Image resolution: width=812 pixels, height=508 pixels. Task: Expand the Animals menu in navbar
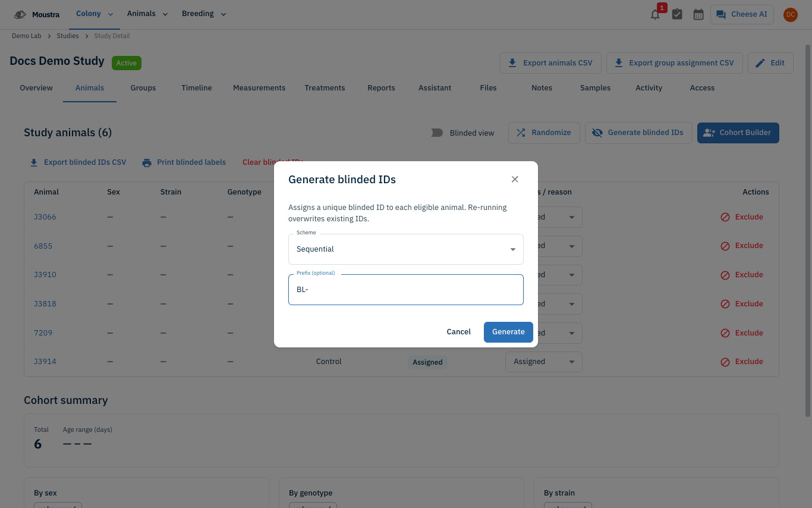[x=147, y=14]
